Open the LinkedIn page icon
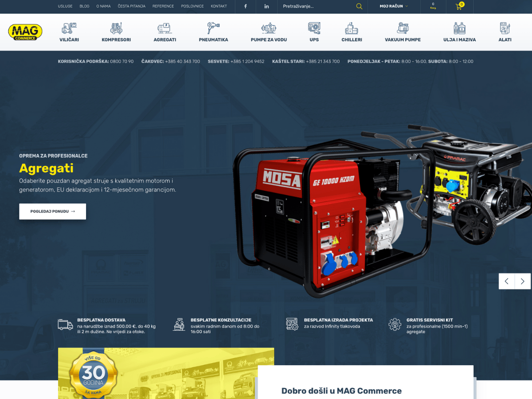 point(266,6)
